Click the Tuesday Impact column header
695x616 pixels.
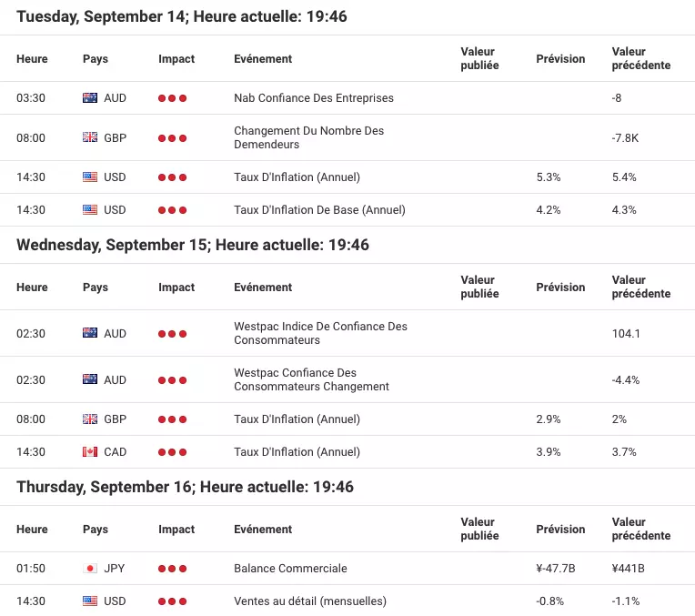(176, 58)
